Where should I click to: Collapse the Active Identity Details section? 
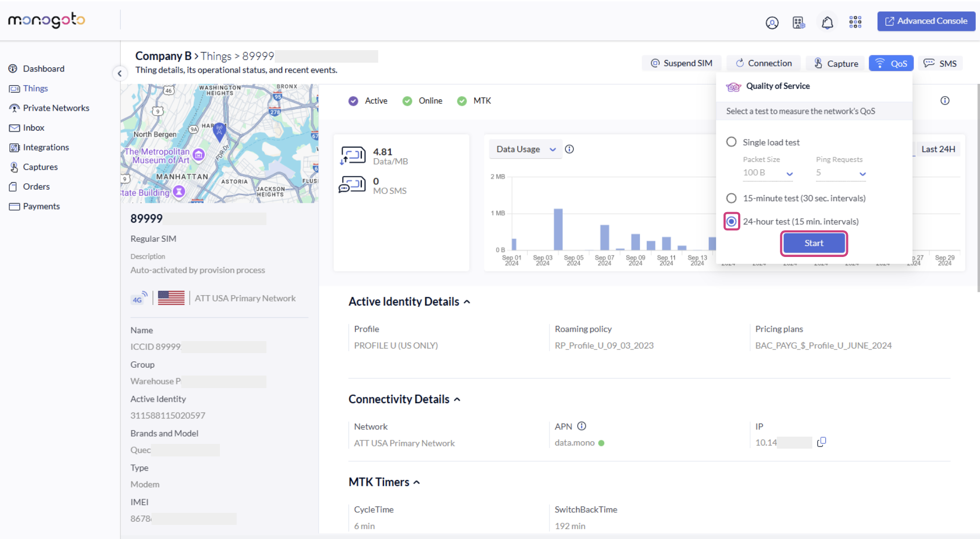tap(466, 302)
